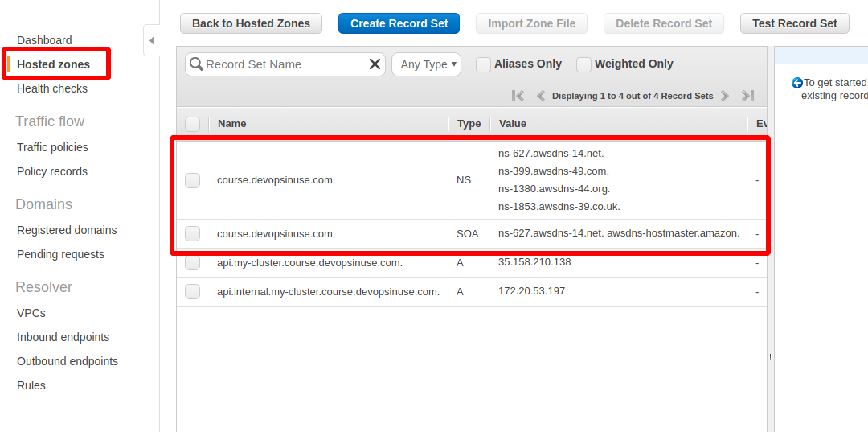The height and width of the screenshot is (432, 868).
Task: Go to last page of record sets
Action: pyautogui.click(x=748, y=96)
